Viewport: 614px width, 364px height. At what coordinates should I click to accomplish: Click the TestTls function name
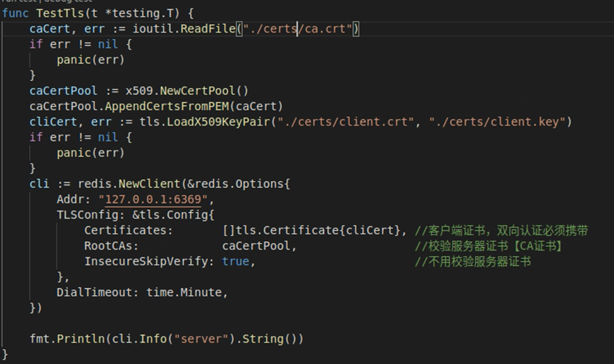point(60,13)
